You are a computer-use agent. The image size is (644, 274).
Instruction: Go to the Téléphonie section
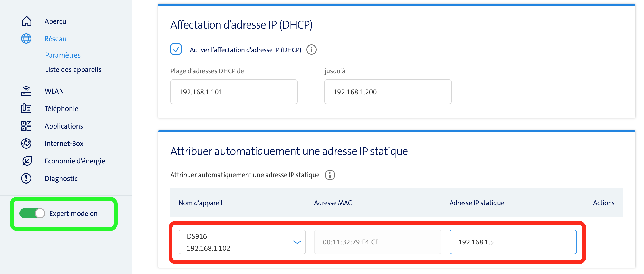click(x=62, y=108)
